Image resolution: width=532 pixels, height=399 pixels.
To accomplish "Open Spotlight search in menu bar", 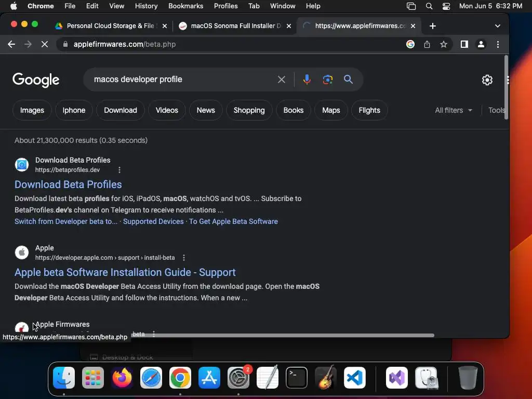I will click(429, 6).
